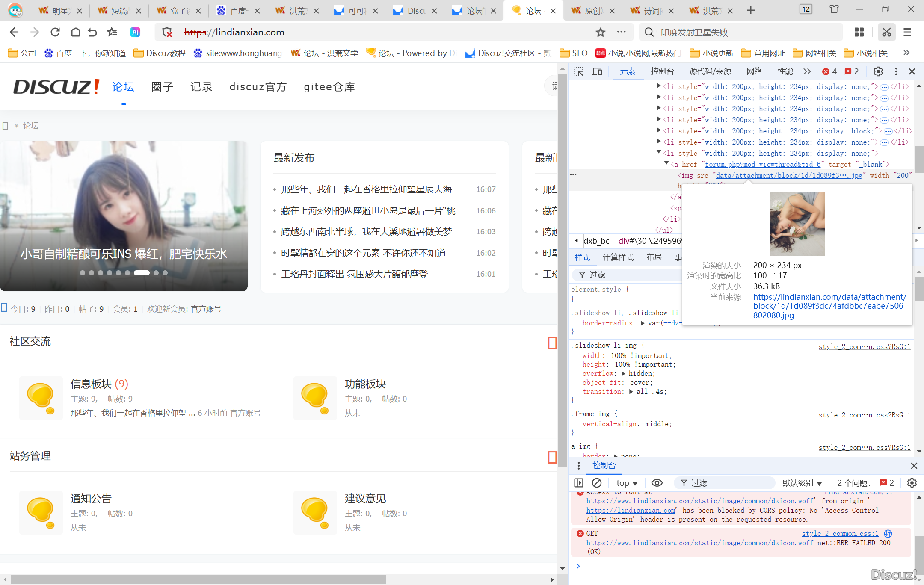
Task: Click the DevTools inspect element picker icon
Action: (x=579, y=71)
